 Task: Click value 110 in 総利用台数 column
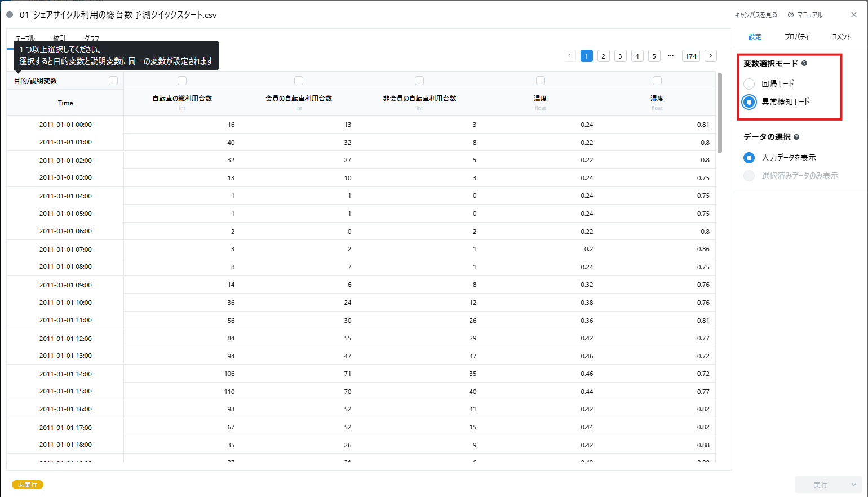coord(229,392)
